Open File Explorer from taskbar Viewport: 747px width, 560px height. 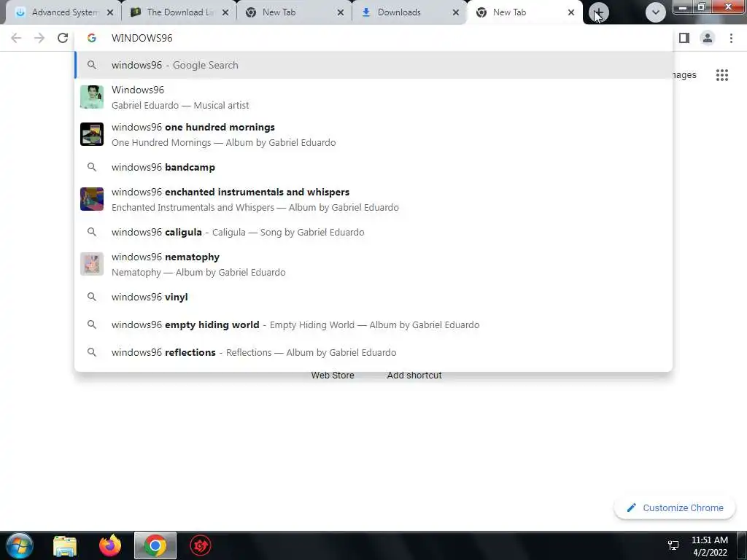(x=65, y=546)
